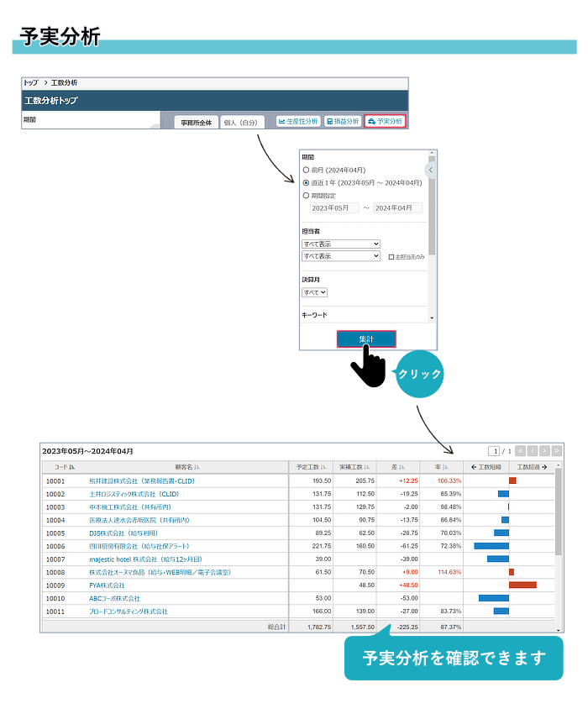Go to previous results page

[533, 451]
